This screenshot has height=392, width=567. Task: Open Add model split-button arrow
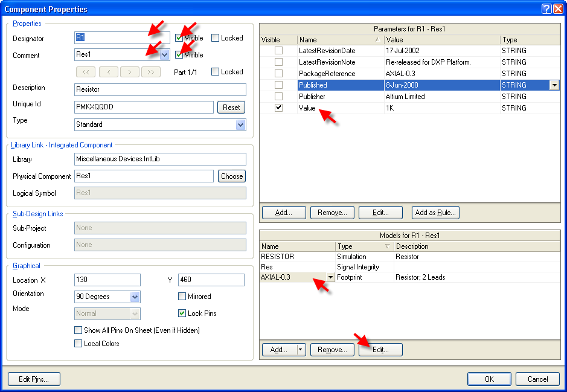300,350
